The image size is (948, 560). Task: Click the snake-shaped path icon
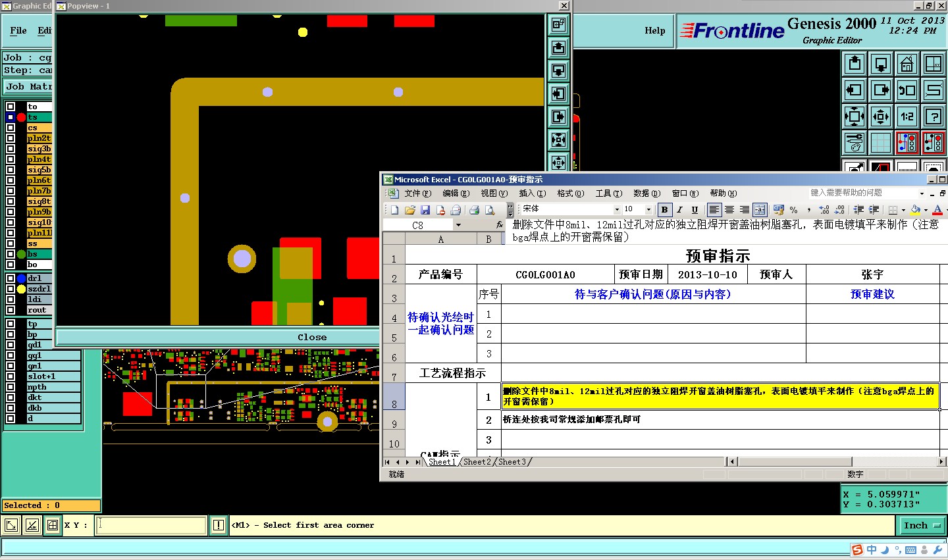pos(934,90)
